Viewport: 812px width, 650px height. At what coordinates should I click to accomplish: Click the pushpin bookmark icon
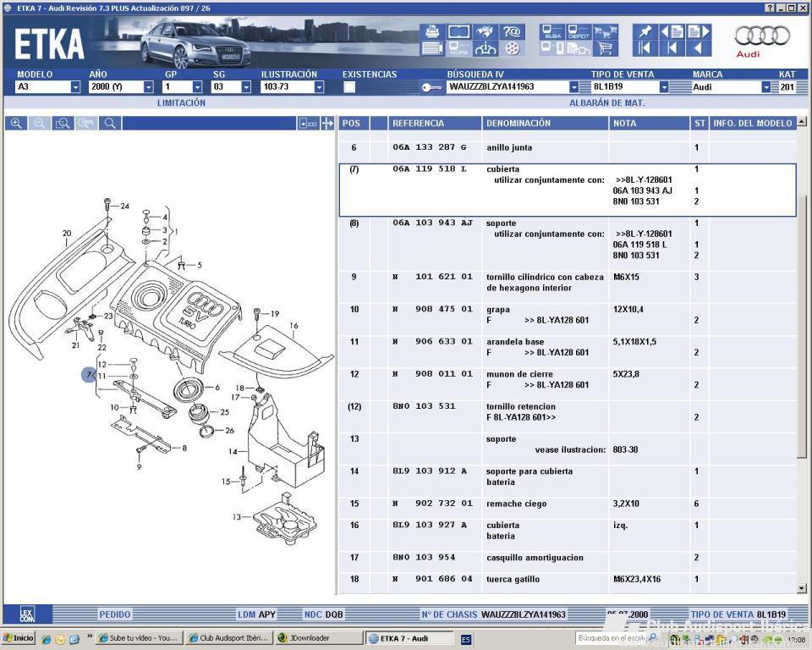tap(645, 31)
